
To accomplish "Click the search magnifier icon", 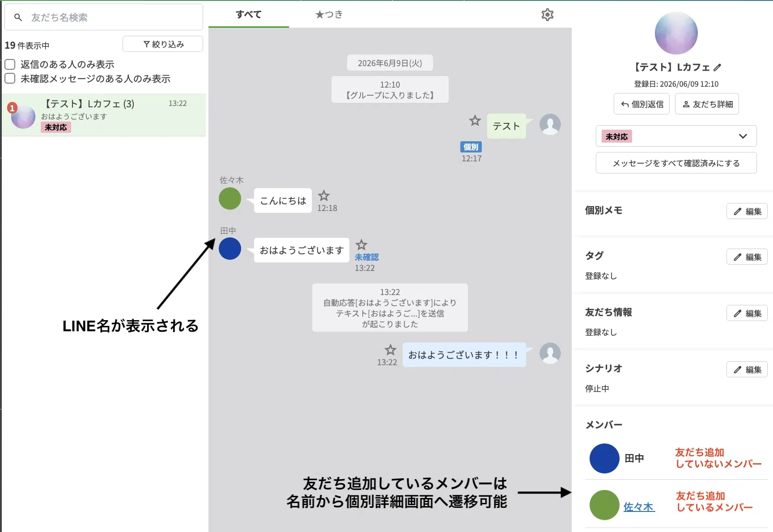I will click(18, 17).
